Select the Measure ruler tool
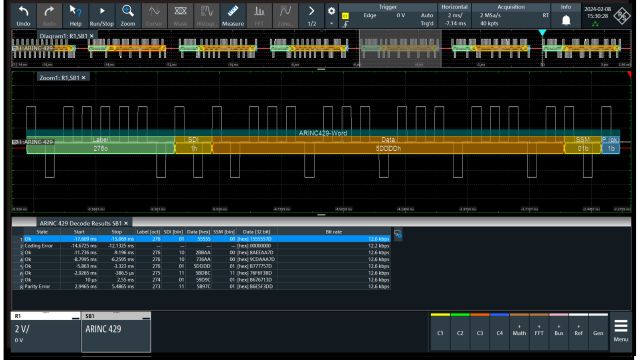 point(233,16)
